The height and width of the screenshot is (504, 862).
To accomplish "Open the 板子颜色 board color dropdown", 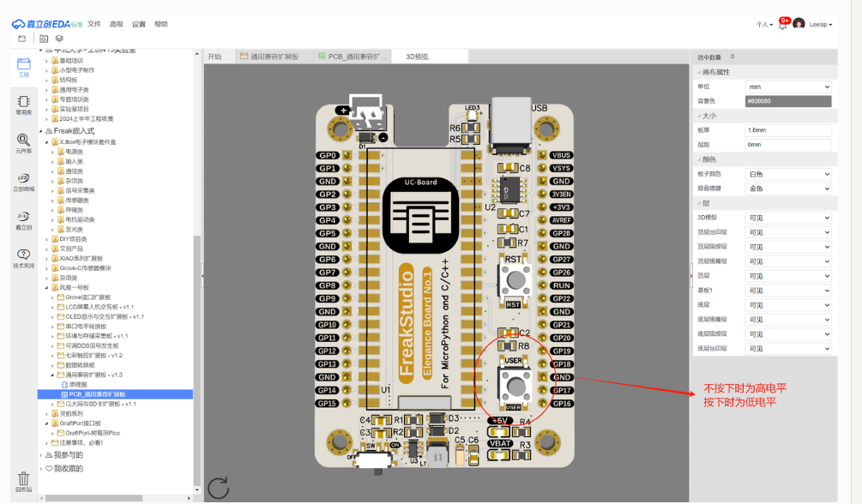I will pyautogui.click(x=787, y=174).
